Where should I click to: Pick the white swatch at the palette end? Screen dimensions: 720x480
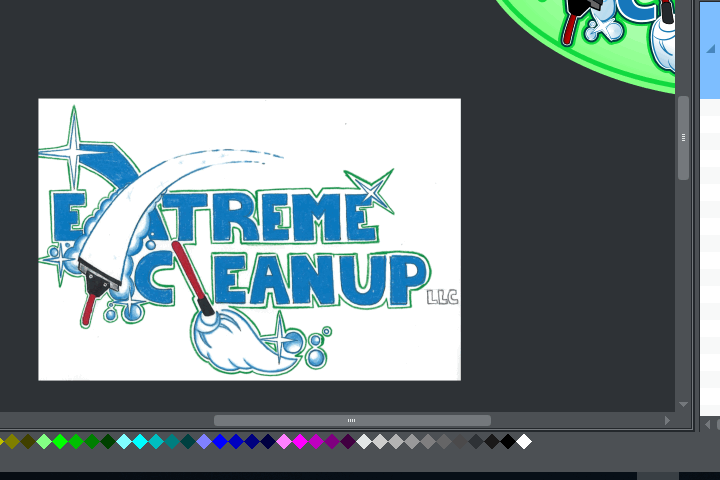[x=524, y=442]
